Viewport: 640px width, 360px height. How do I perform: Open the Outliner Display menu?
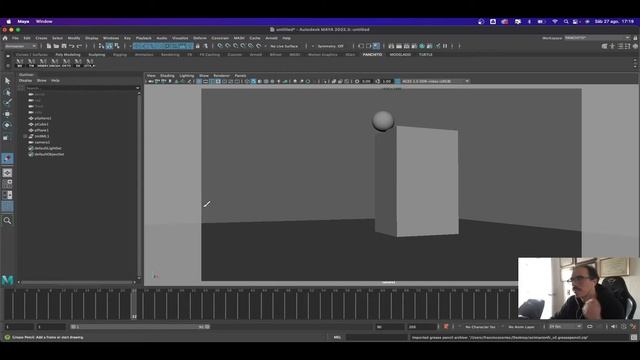[x=25, y=80]
